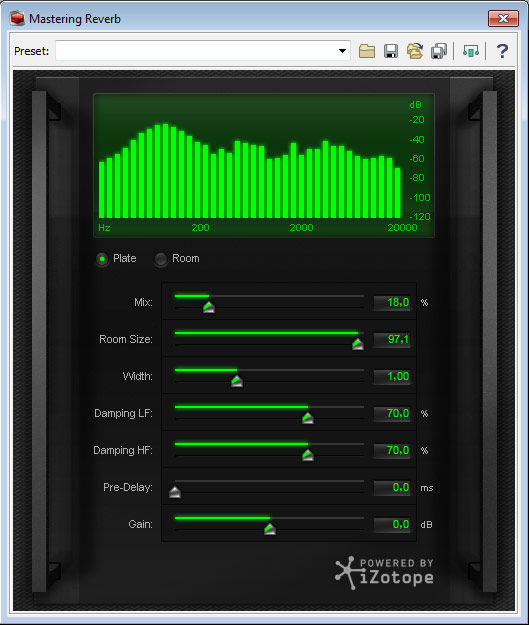Image resolution: width=529 pixels, height=625 pixels.
Task: Click the 200 Hz axis label
Action: click(200, 228)
